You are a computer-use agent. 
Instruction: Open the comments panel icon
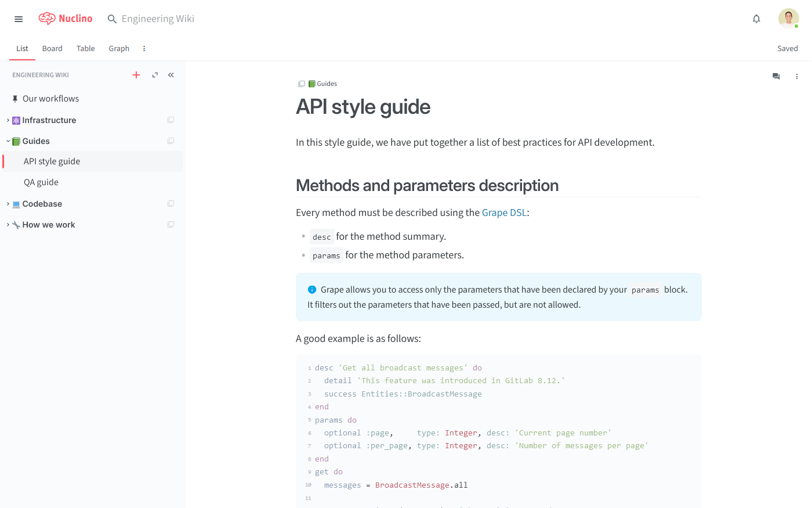[x=776, y=76]
